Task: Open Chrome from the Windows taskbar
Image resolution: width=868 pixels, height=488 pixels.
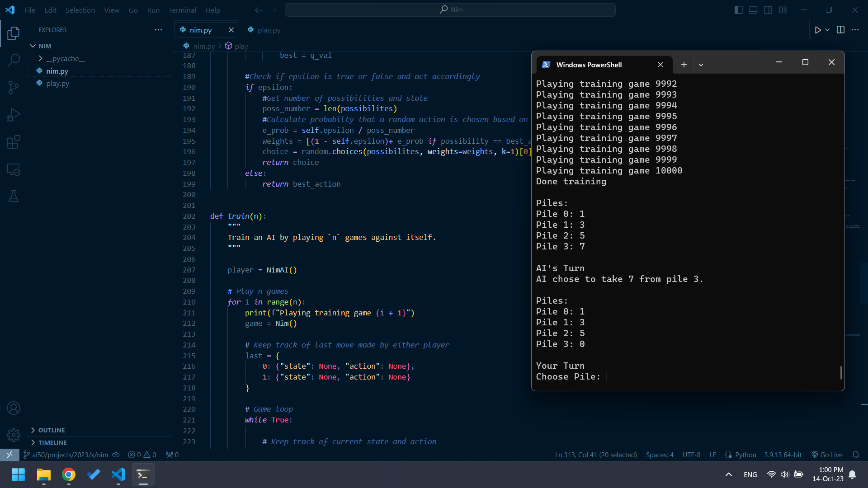Action: [69, 474]
